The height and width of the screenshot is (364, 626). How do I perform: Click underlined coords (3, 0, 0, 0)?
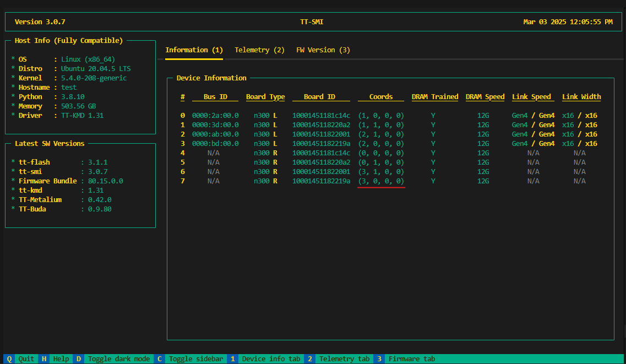pos(381,181)
